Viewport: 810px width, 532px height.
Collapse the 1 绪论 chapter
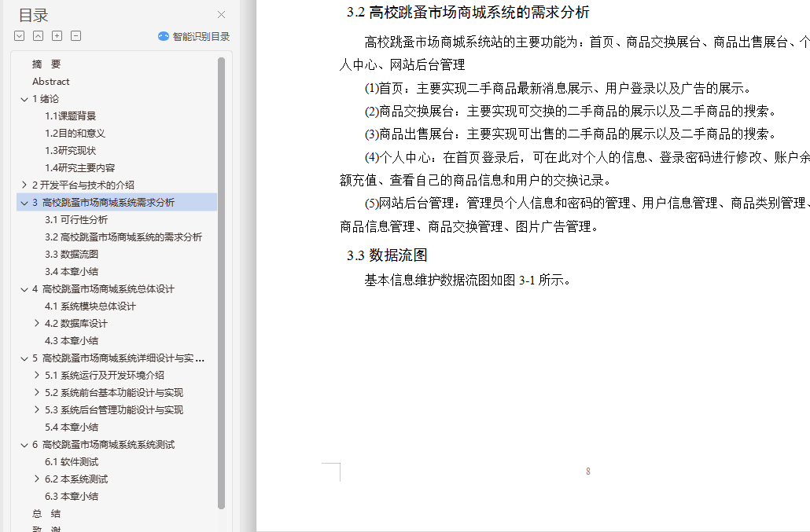point(24,99)
